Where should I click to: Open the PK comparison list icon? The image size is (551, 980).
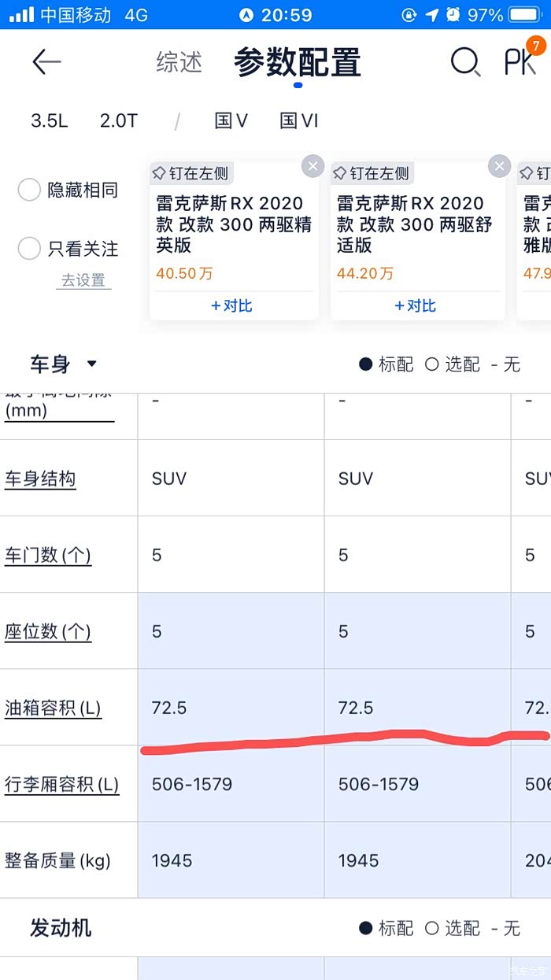[521, 61]
